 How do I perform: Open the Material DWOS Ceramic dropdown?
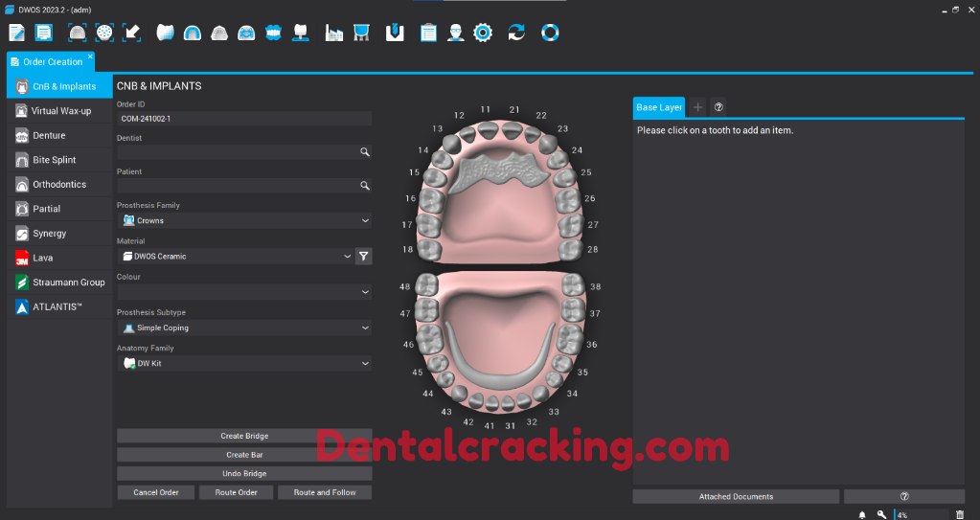click(235, 256)
